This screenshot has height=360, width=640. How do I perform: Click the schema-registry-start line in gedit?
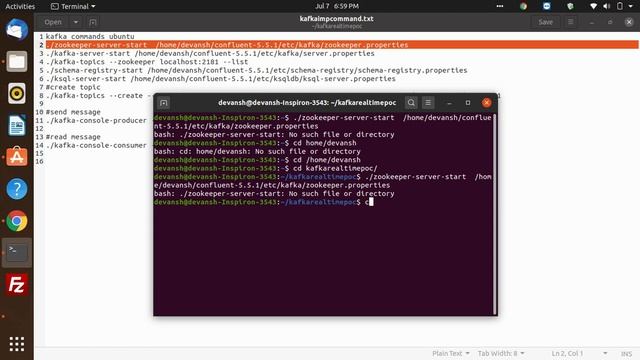256,70
